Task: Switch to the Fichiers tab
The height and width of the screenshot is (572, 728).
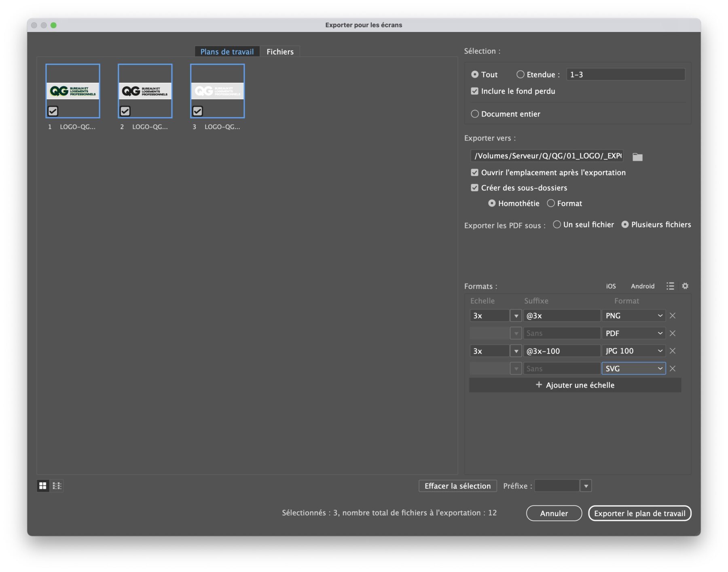Action: click(280, 52)
